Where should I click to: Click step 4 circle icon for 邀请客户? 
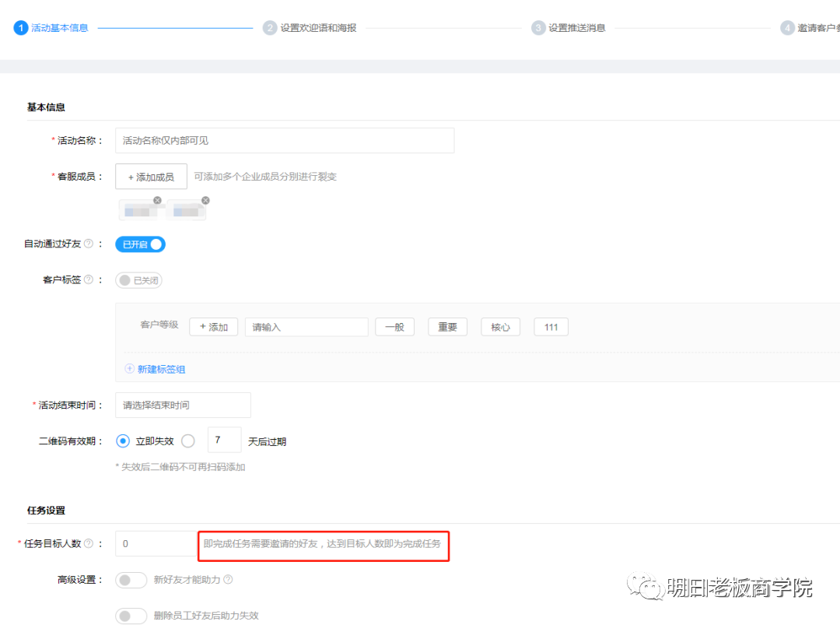[x=787, y=28]
